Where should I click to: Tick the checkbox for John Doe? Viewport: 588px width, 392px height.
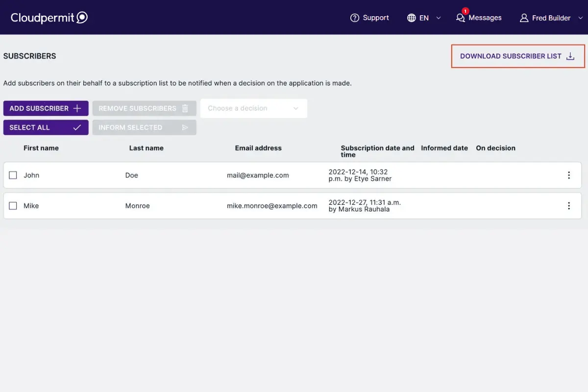[x=13, y=175]
